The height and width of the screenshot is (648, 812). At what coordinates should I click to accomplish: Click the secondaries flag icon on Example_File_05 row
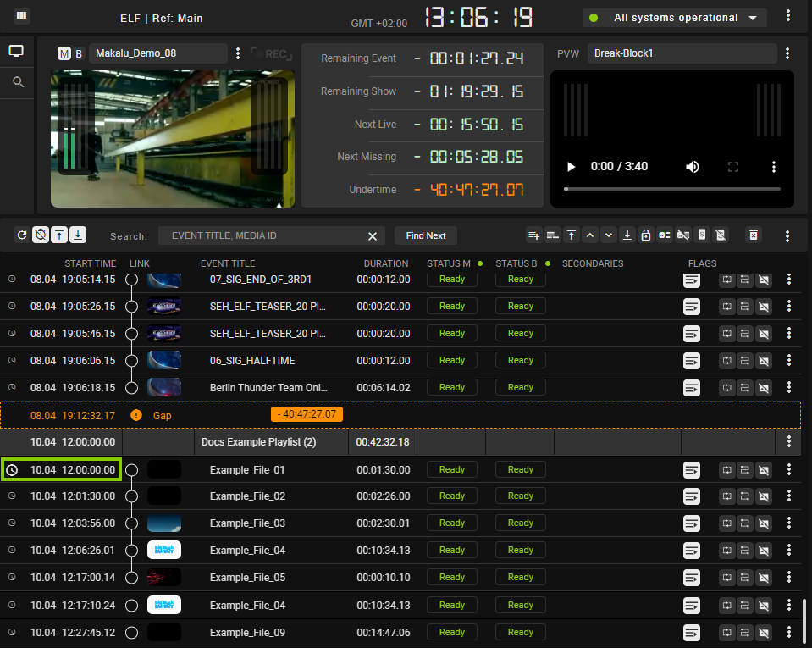692,578
